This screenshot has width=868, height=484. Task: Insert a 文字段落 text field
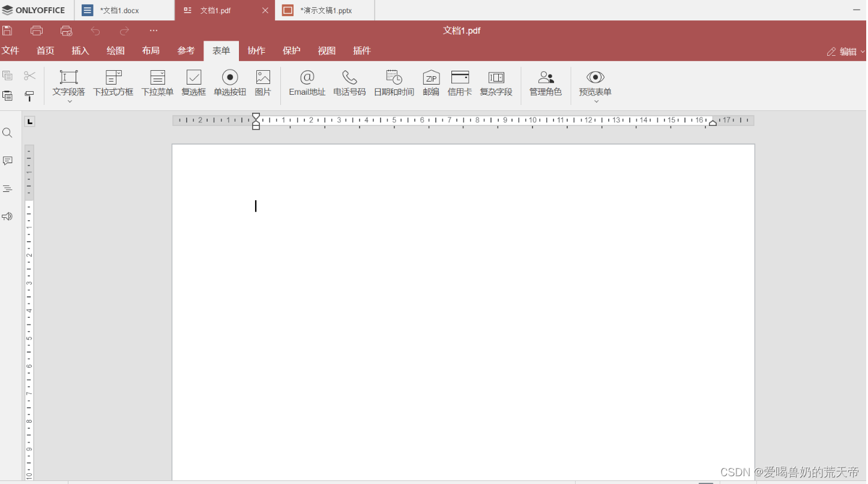pyautogui.click(x=69, y=83)
